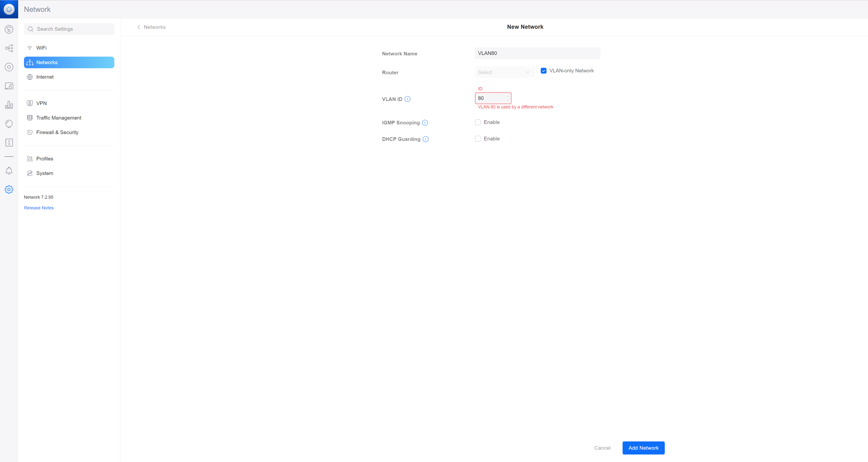This screenshot has height=462, width=868.
Task: Enable IGMP Snooping checkbox
Action: coord(478,122)
